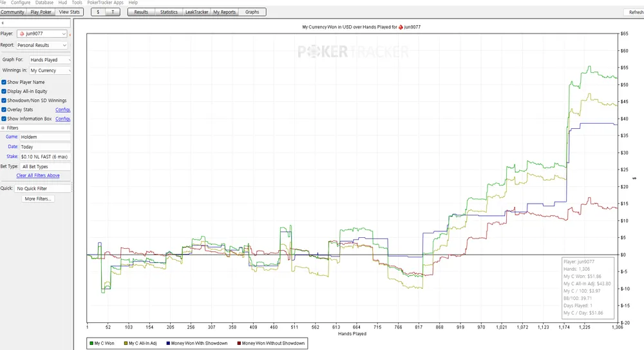
Task: Toggle the Overlay Stats checkbox
Action: point(4,110)
